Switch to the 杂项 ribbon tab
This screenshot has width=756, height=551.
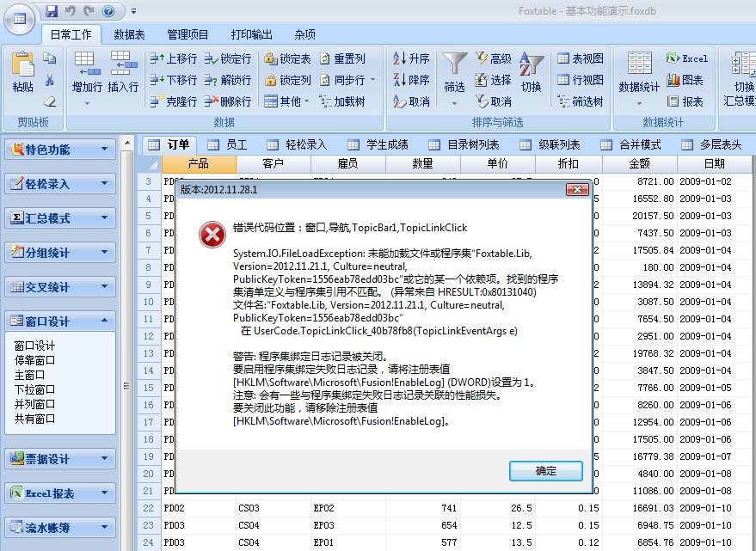click(304, 34)
